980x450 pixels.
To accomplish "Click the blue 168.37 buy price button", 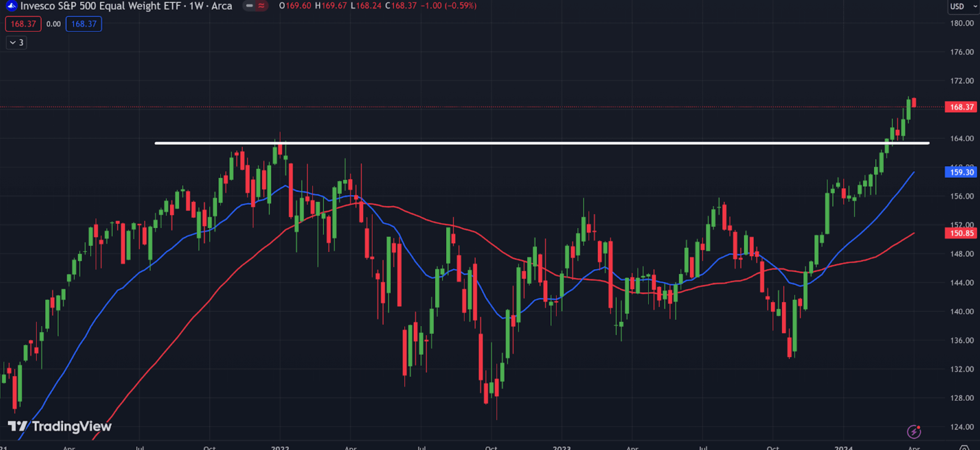I will 84,24.
